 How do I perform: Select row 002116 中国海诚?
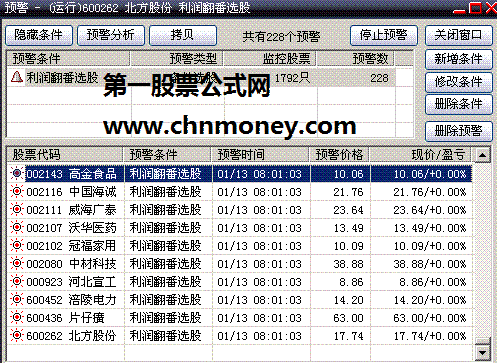(x=240, y=192)
